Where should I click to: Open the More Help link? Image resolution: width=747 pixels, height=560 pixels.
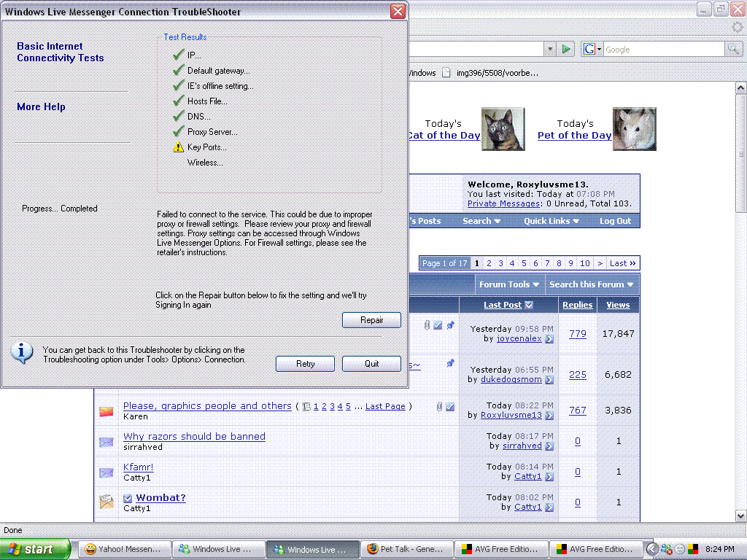pyautogui.click(x=41, y=106)
